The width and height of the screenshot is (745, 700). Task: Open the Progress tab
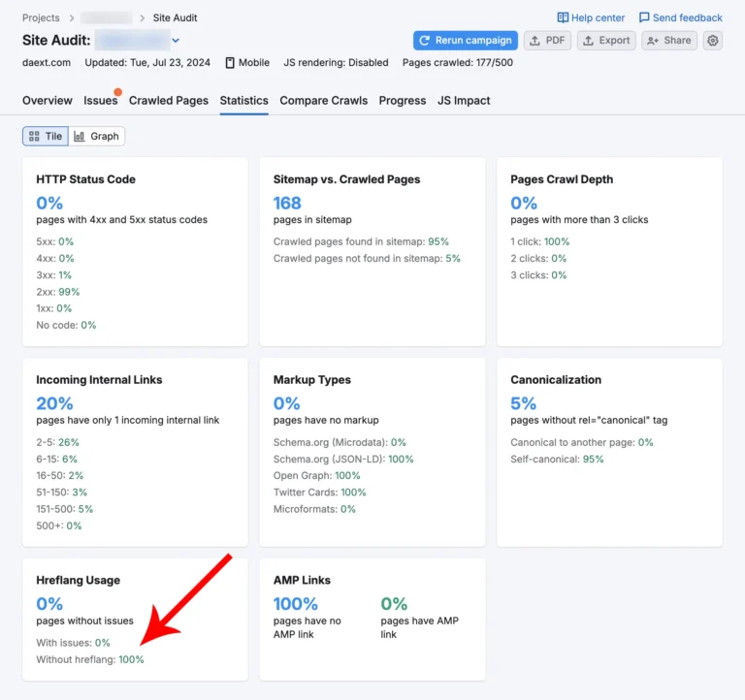coord(403,101)
